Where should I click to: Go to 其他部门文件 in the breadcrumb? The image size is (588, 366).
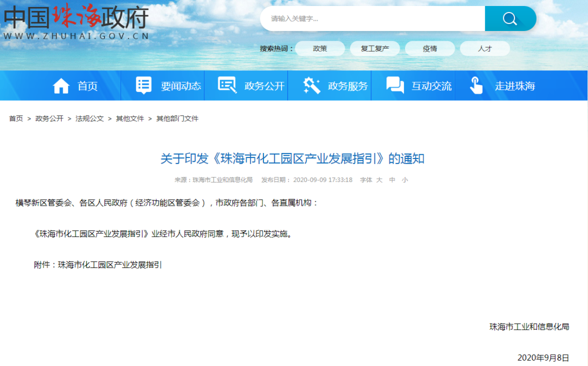177,119
